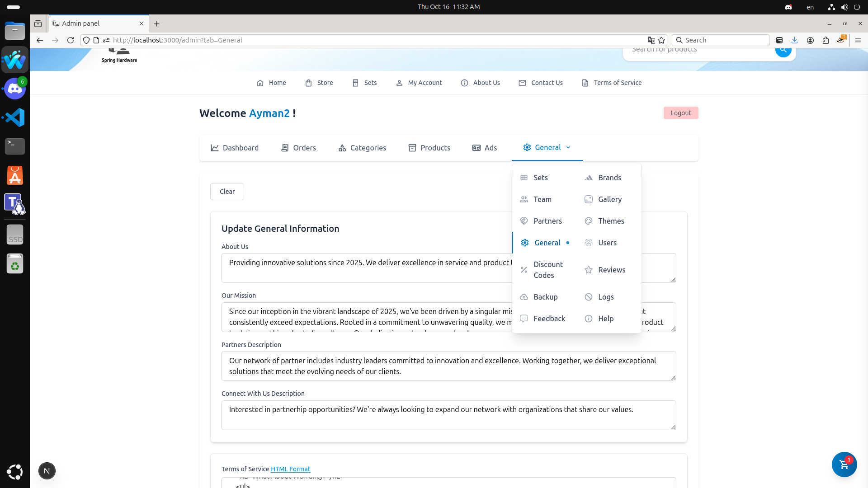Click into Partners Description text area
Screen dimensions: 868x488
tap(448, 366)
